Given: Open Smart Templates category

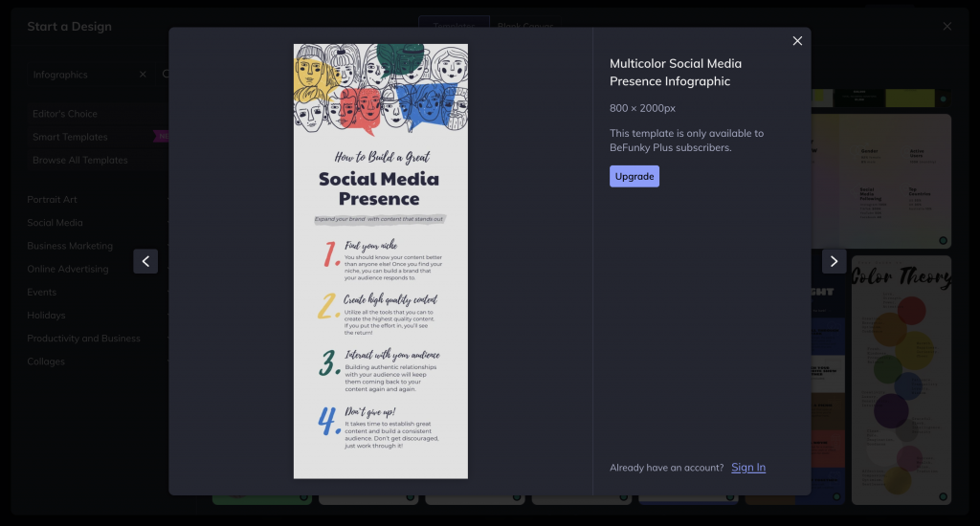Looking at the screenshot, I should pos(71,137).
